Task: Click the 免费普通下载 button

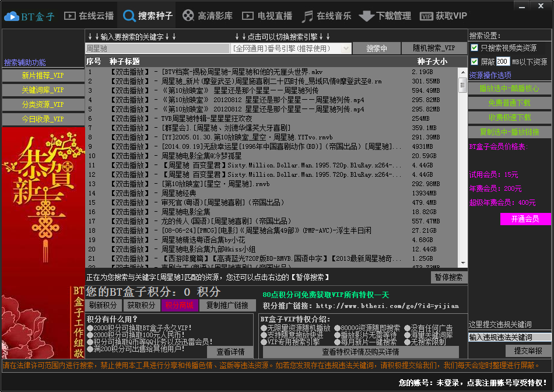Action: click(510, 103)
